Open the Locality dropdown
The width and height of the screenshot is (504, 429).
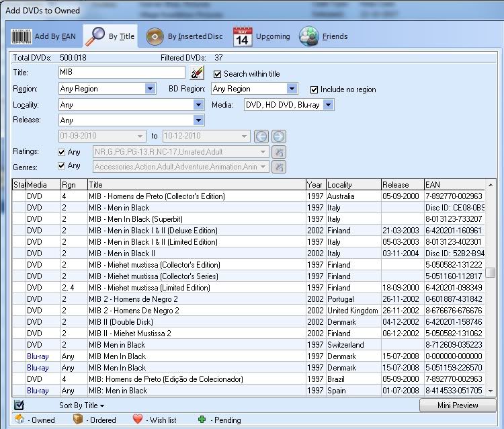pos(198,104)
